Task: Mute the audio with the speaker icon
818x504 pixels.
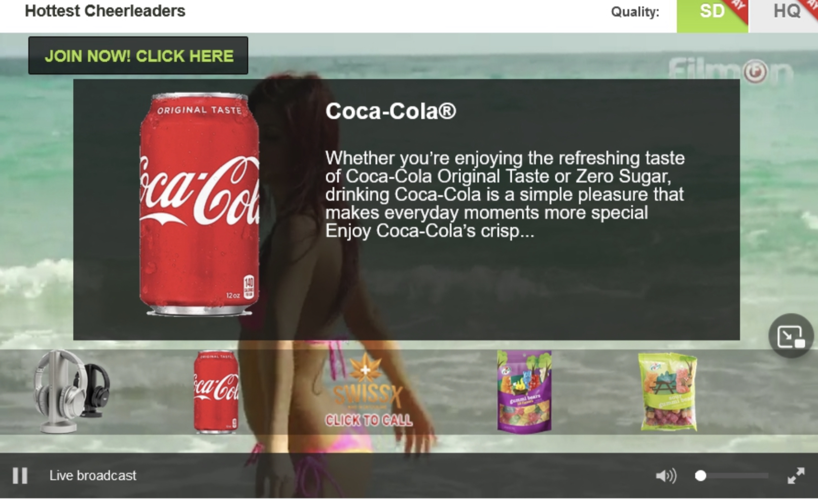Action: pyautogui.click(x=665, y=476)
